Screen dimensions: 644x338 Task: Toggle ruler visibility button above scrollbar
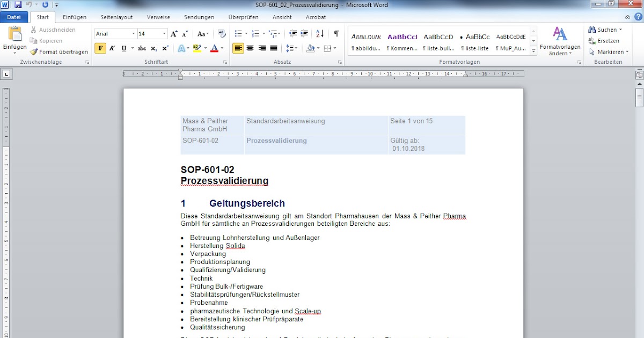coord(639,75)
